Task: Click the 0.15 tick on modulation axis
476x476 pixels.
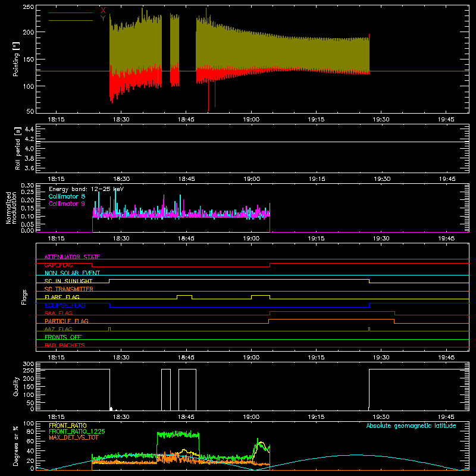Action: click(x=27, y=208)
